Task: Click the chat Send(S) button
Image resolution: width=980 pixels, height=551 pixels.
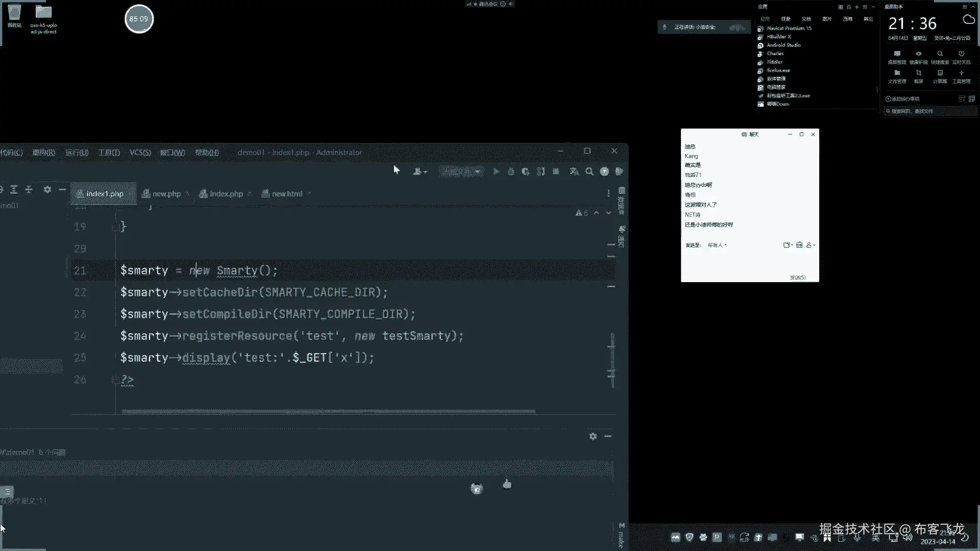Action: pos(797,278)
